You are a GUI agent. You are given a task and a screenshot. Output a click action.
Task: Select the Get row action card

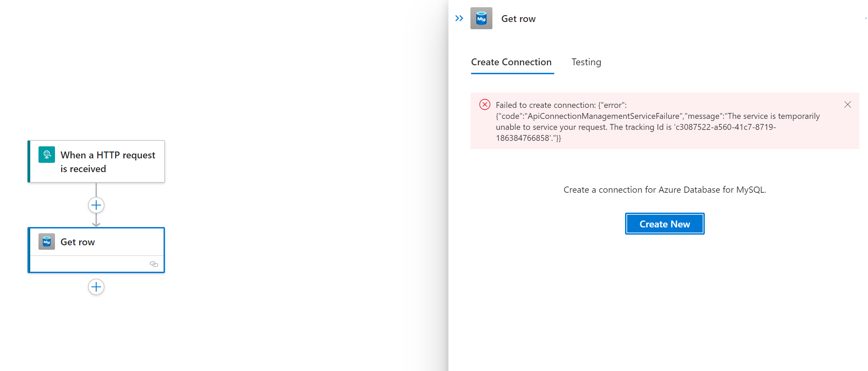click(96, 241)
